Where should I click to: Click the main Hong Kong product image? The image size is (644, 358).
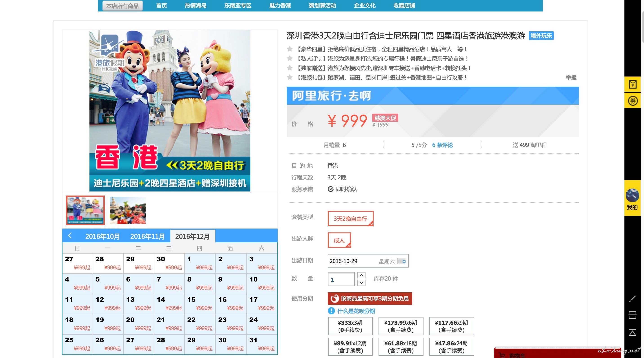point(170,111)
